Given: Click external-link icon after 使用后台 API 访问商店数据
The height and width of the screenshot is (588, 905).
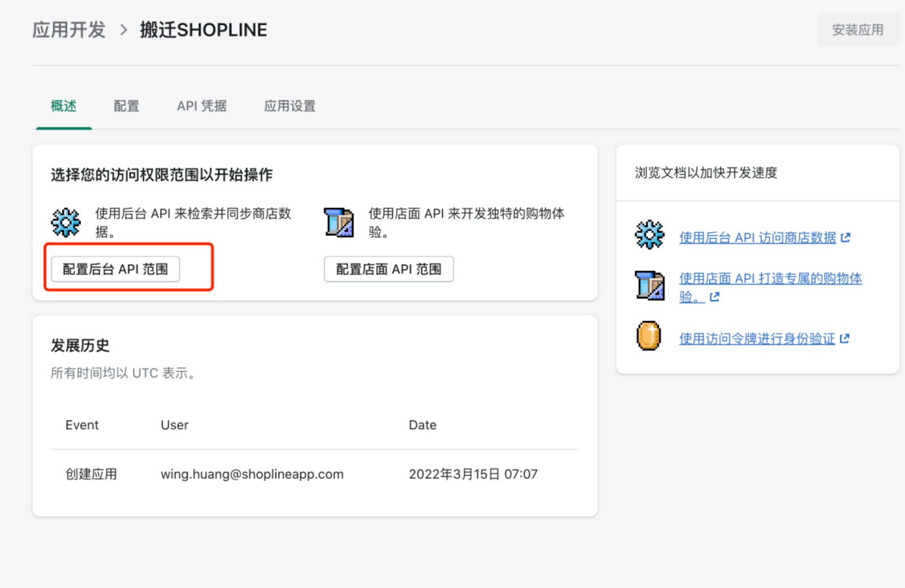Looking at the screenshot, I should click(846, 238).
